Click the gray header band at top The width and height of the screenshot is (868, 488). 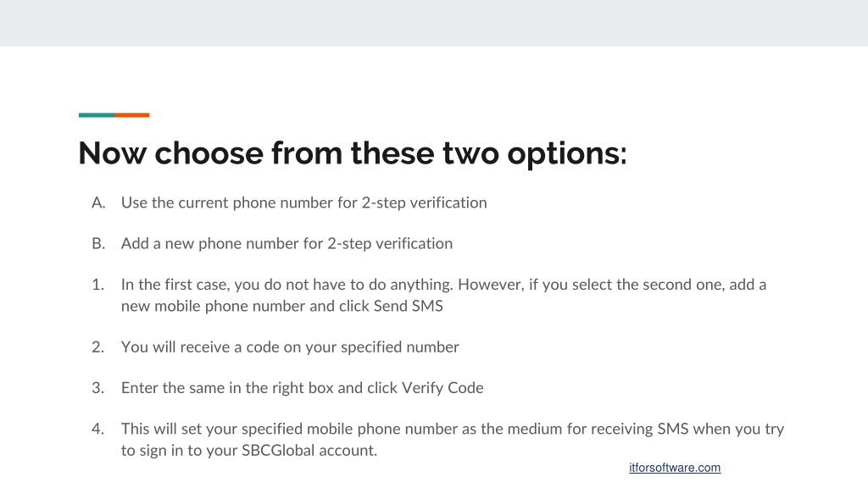[x=434, y=23]
